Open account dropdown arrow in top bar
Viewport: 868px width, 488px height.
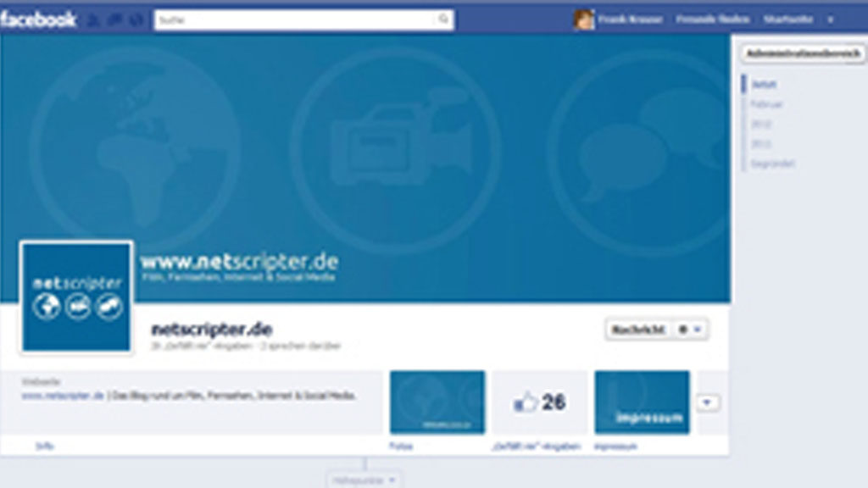(x=831, y=20)
